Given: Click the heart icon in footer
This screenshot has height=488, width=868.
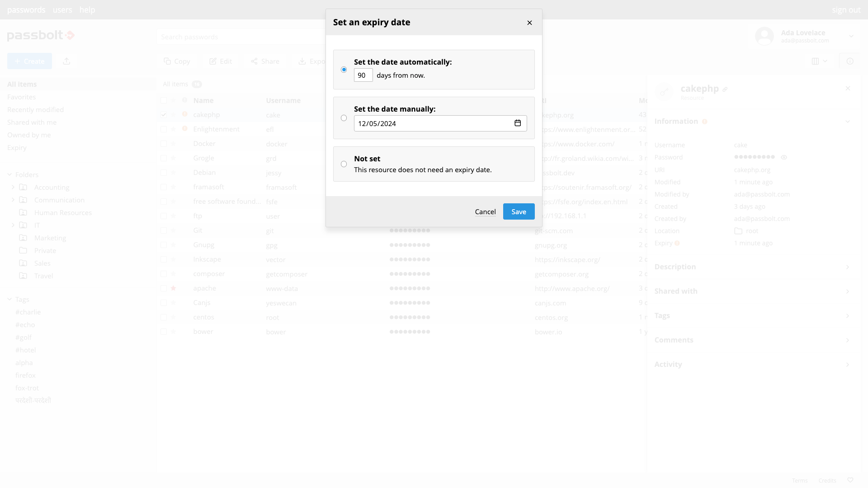Looking at the screenshot, I should pos(850,480).
